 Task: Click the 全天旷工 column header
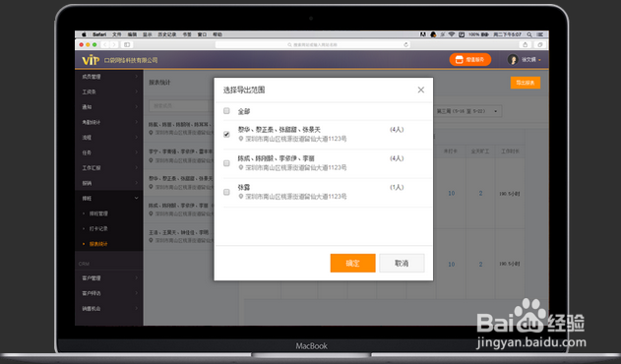(480, 152)
